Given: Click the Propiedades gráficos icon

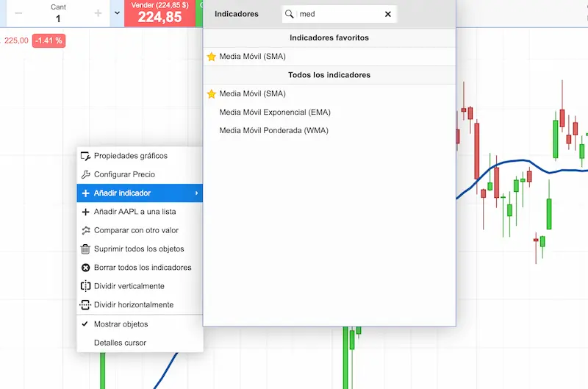Looking at the screenshot, I should [85, 156].
